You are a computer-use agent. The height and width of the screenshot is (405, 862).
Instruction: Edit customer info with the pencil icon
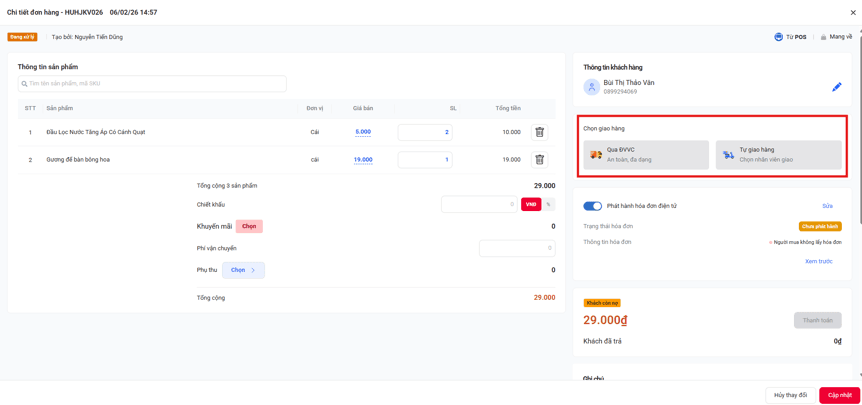click(x=837, y=87)
